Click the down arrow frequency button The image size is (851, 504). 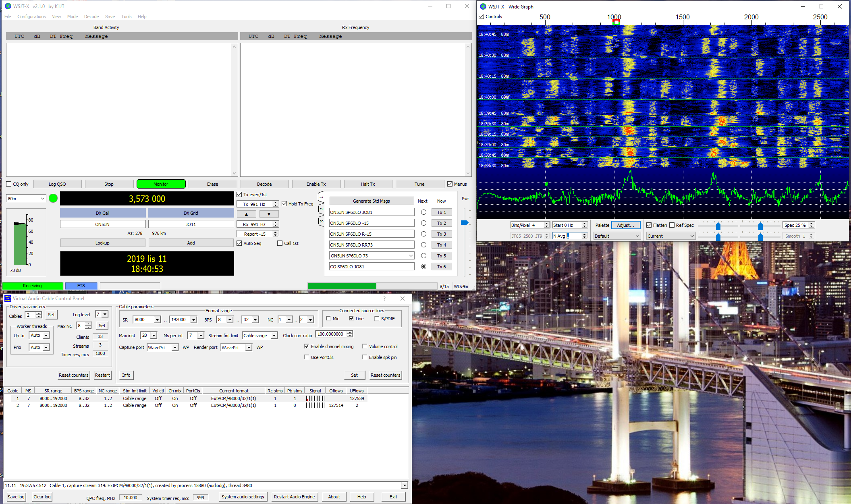pyautogui.click(x=269, y=214)
